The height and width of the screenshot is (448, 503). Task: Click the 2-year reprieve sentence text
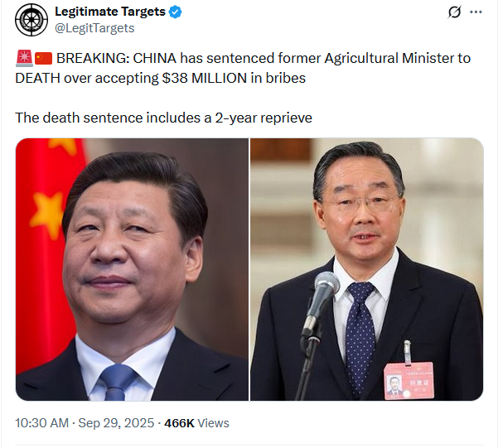pyautogui.click(x=163, y=118)
